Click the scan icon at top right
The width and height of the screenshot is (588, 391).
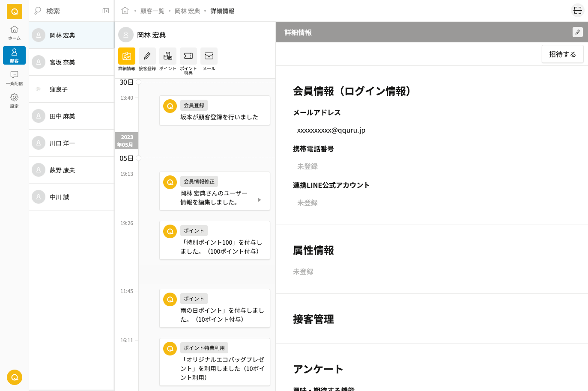point(577,10)
